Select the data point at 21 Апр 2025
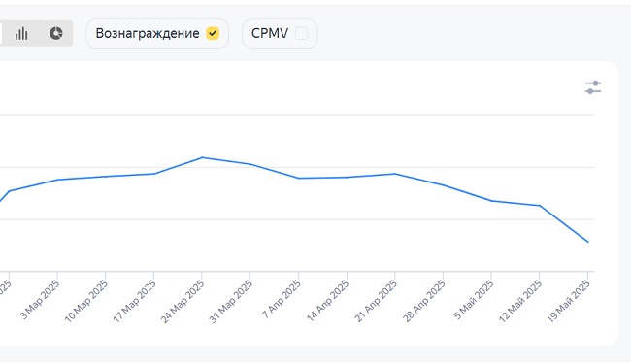 [x=395, y=174]
